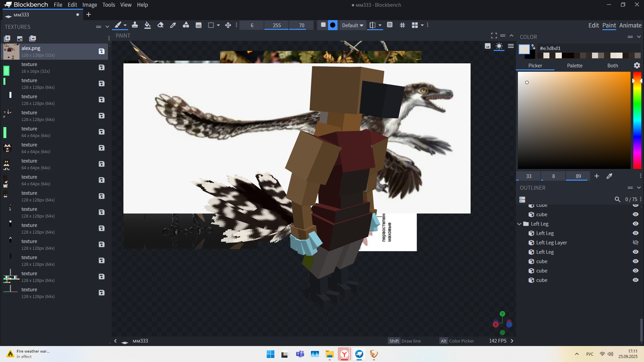
Task: Select the Paint Brush tool
Action: tap(118, 25)
